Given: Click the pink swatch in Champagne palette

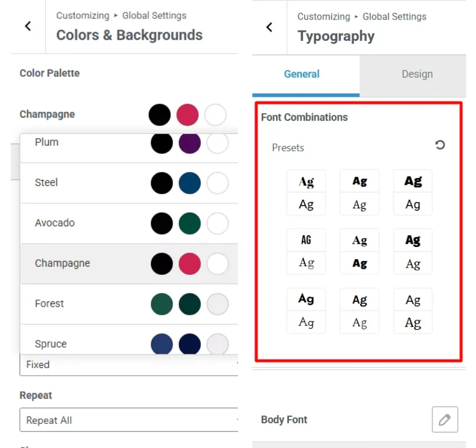Looking at the screenshot, I should (188, 114).
